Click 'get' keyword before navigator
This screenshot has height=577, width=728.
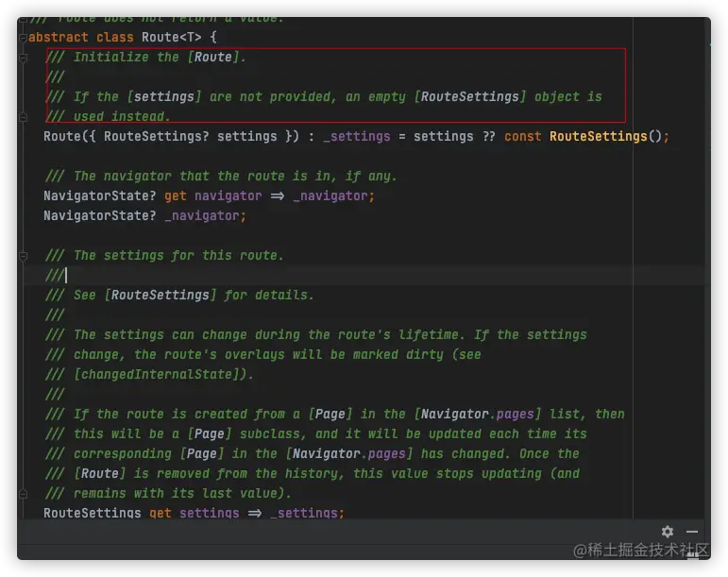click(176, 195)
